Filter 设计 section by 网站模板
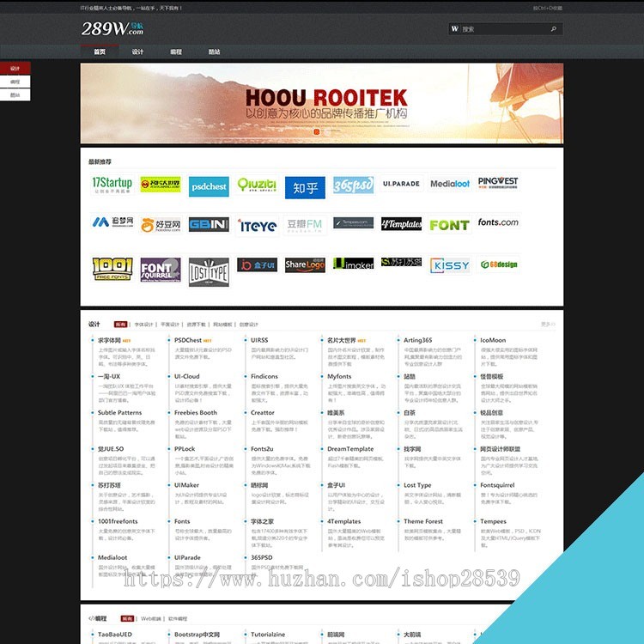644x644 pixels. (x=222, y=325)
